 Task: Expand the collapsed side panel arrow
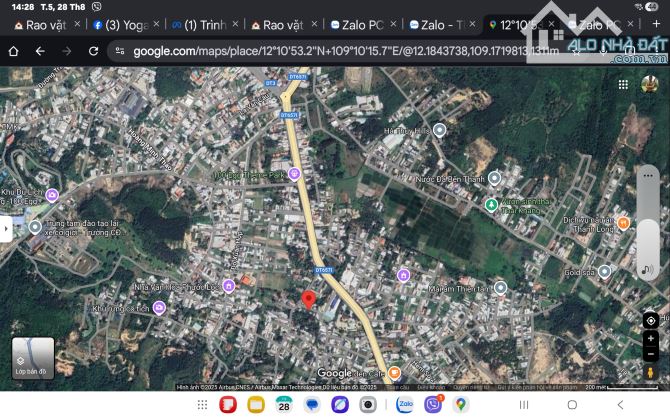click(x=6, y=228)
